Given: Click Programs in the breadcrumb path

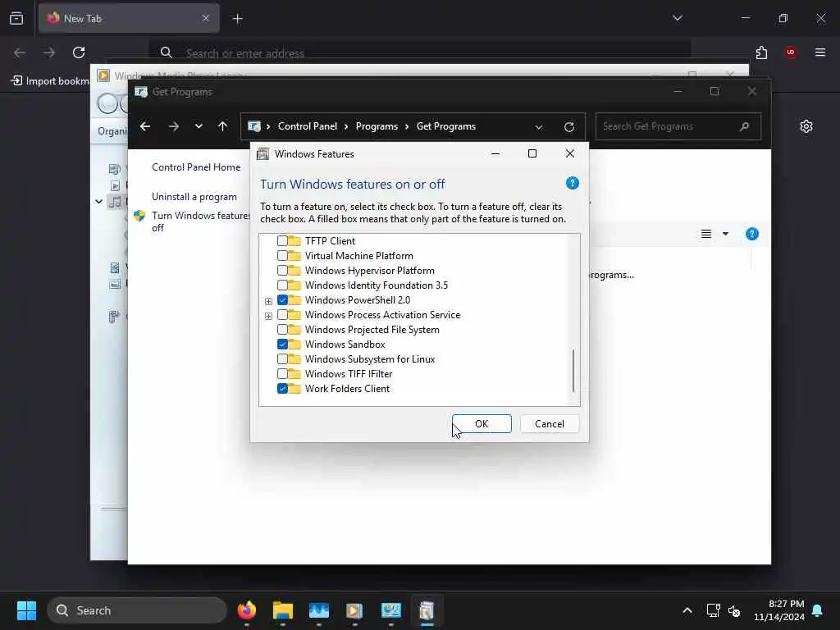Looking at the screenshot, I should 377,126.
